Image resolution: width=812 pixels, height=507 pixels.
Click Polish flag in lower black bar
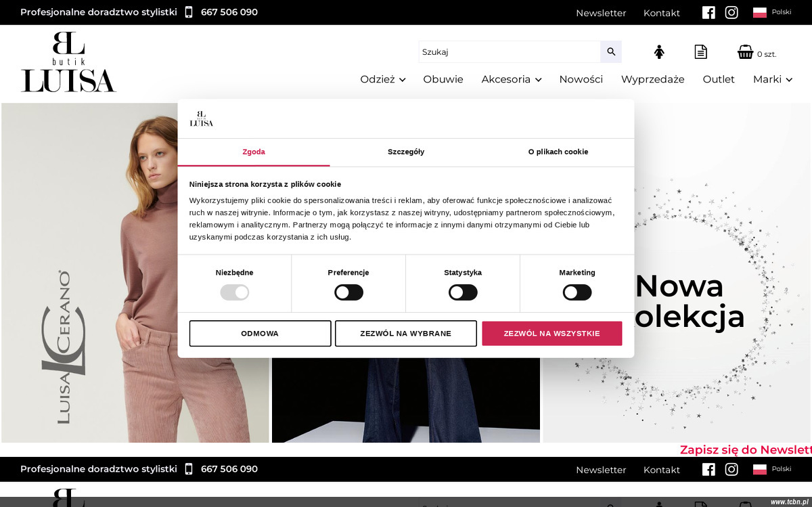[x=760, y=469]
